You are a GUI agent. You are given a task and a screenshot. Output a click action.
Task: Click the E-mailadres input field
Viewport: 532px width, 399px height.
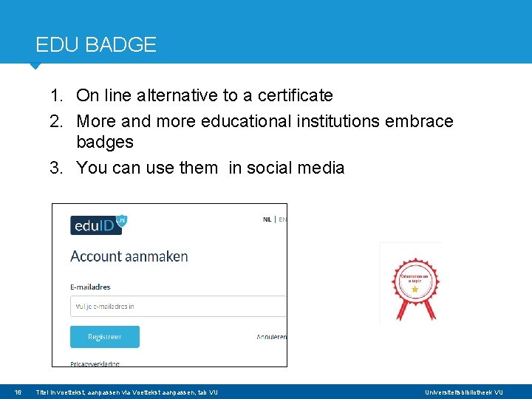point(178,306)
